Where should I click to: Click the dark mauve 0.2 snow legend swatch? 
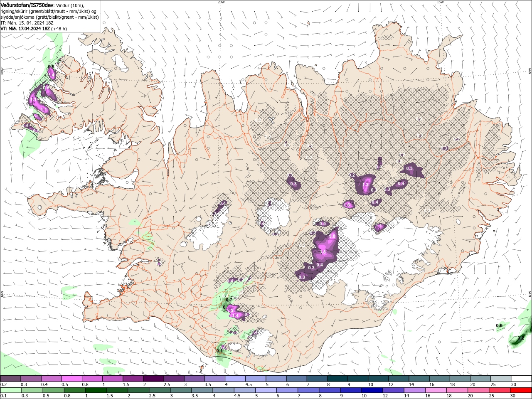point(10,379)
